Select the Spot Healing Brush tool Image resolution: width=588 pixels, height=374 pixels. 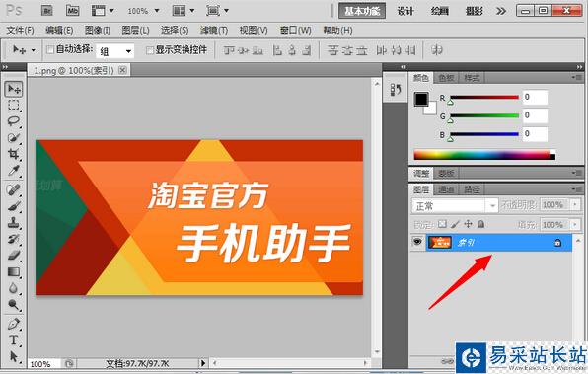click(14, 189)
